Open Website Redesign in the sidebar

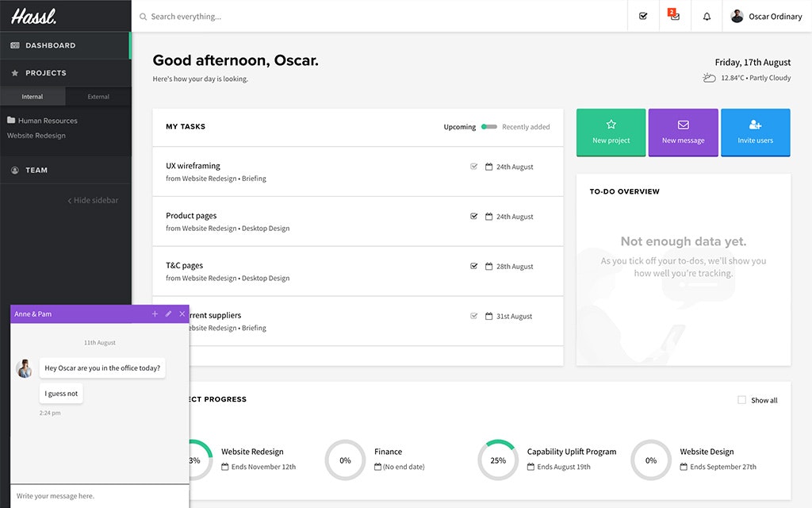pyautogui.click(x=36, y=135)
